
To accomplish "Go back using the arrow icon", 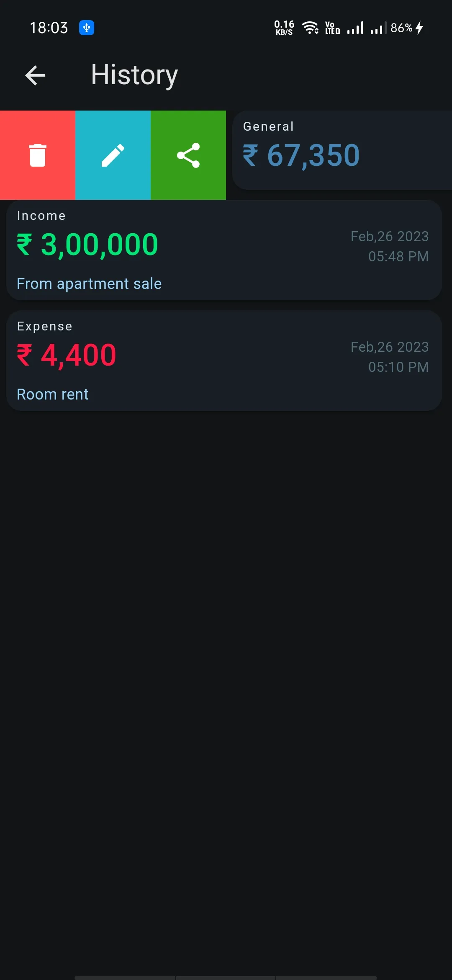I will (35, 75).
